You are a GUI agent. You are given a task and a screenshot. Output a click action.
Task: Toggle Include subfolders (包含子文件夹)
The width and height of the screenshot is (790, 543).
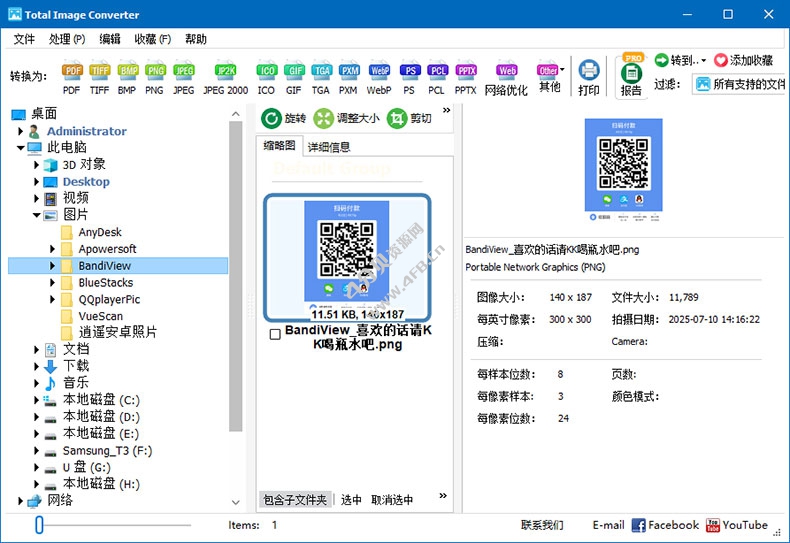[x=295, y=500]
